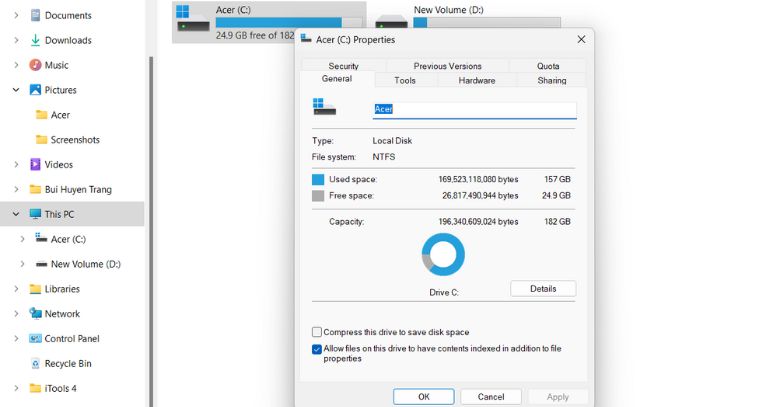
Task: Expand the Network tree node
Action: click(16, 314)
